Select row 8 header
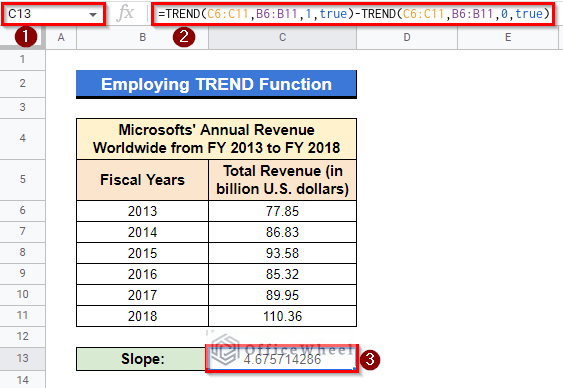The image size is (563, 388). click(23, 253)
